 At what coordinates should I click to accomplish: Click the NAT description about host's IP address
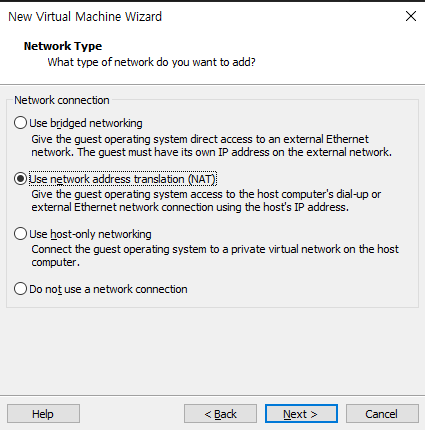click(x=206, y=201)
